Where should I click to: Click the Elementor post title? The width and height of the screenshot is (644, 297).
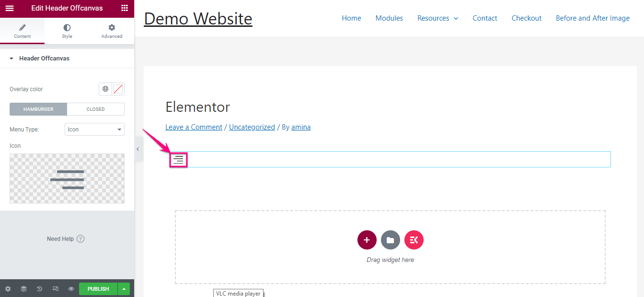pos(198,107)
